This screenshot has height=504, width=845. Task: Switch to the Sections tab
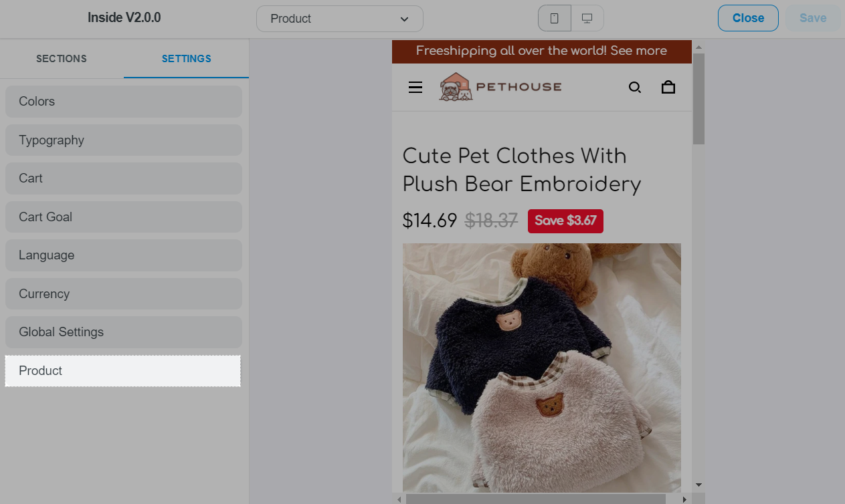[62, 59]
